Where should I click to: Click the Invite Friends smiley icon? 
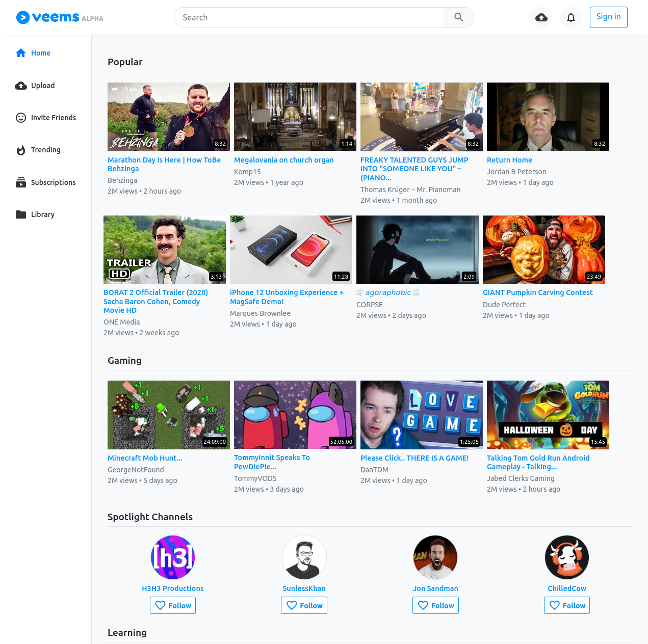[x=21, y=118]
